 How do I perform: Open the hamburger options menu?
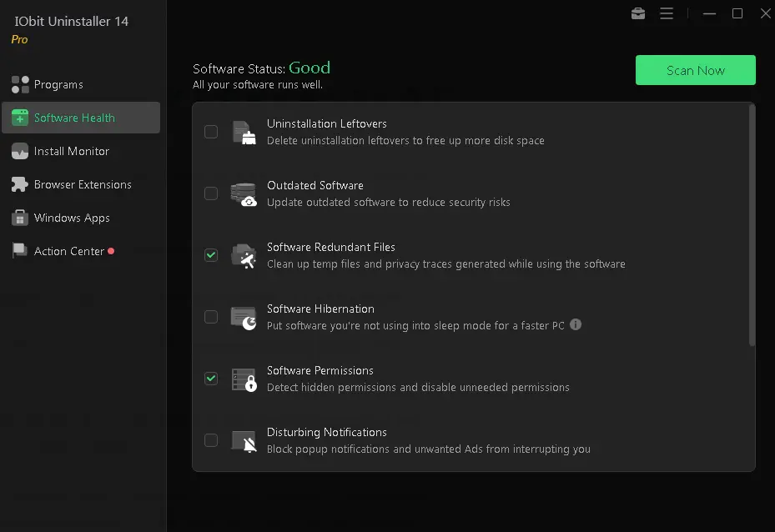(667, 13)
